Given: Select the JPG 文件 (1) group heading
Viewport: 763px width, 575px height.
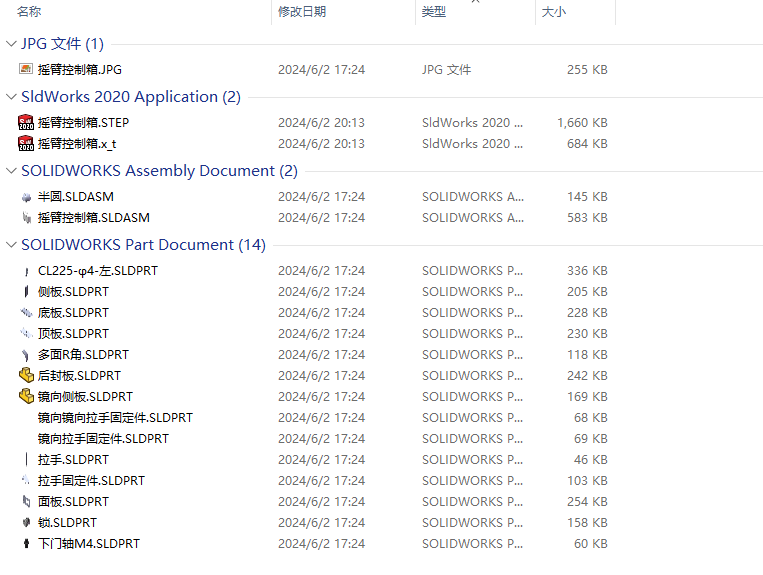Looking at the screenshot, I should point(62,44).
